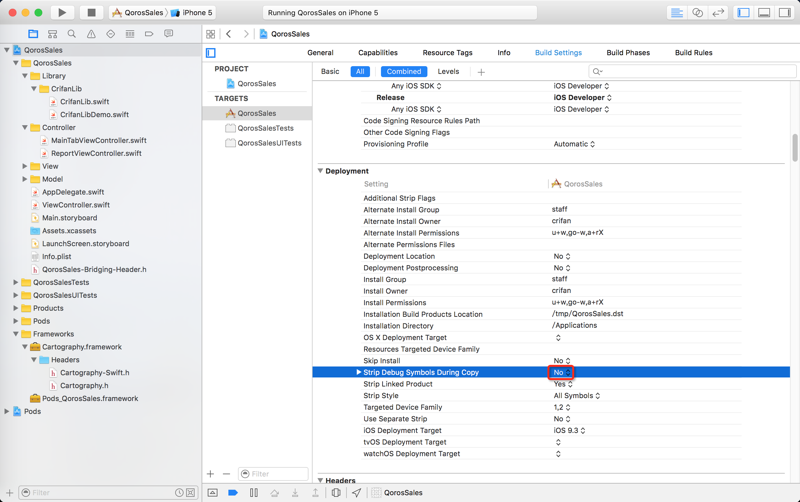Go back in editor history
Image resolution: width=800 pixels, height=502 pixels.
229,34
